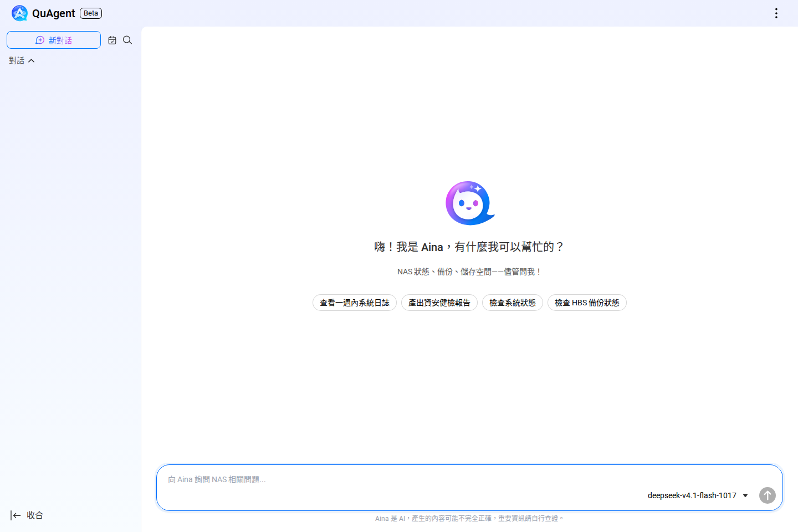Click the QuAgent logo icon

click(x=19, y=13)
